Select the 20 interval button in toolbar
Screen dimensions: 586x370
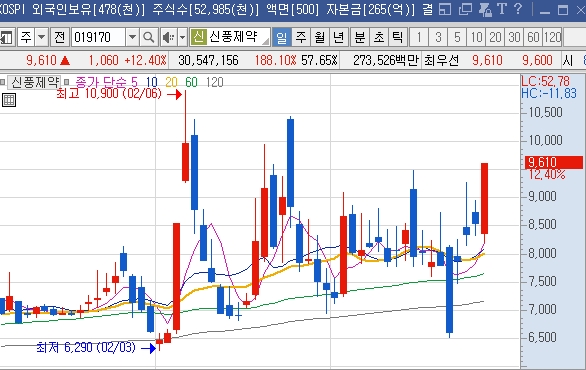pyautogui.click(x=495, y=37)
